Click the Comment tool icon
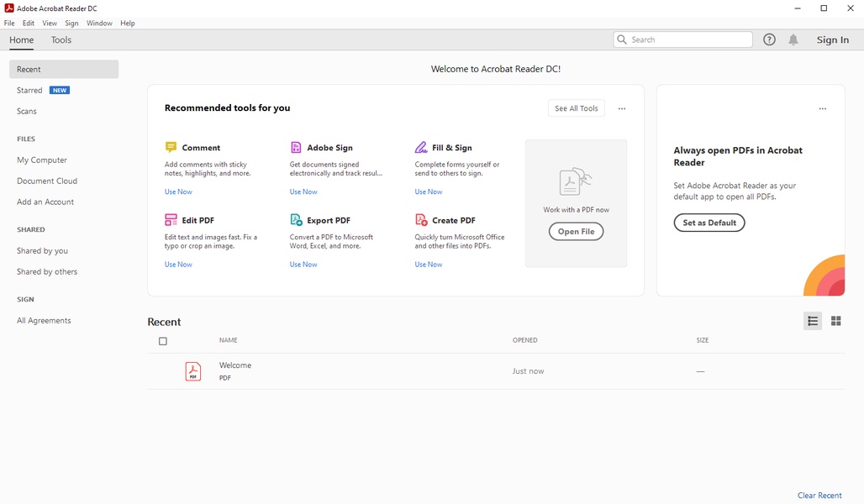 click(x=171, y=148)
